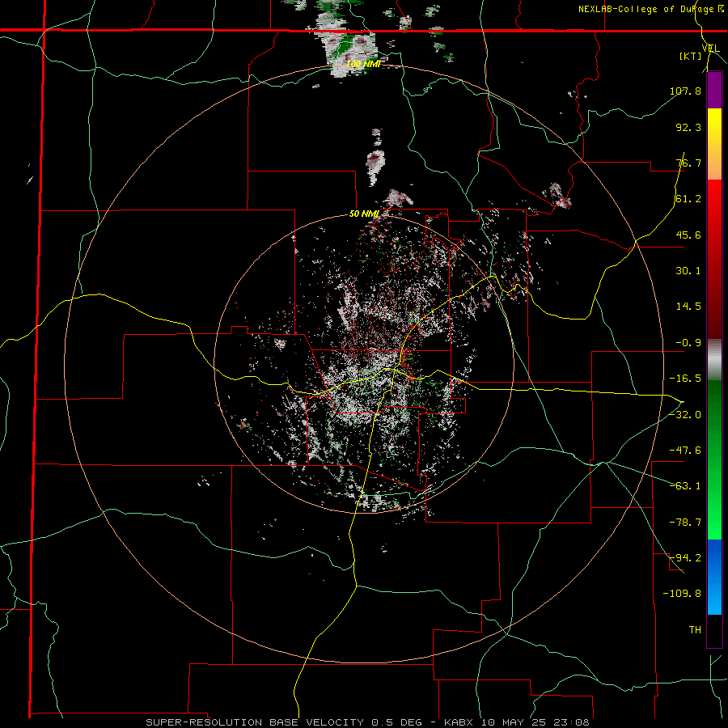This screenshot has width=728, height=728.
Task: Click the 92.3 value on velocity scale
Action: (688, 127)
